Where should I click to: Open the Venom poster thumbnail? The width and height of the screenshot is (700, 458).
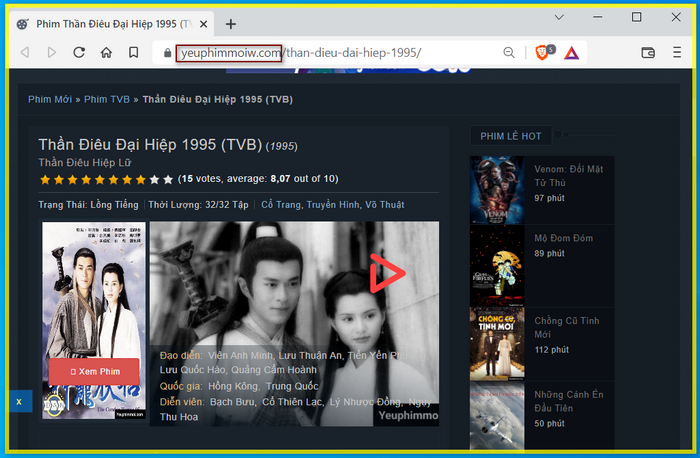(497, 190)
